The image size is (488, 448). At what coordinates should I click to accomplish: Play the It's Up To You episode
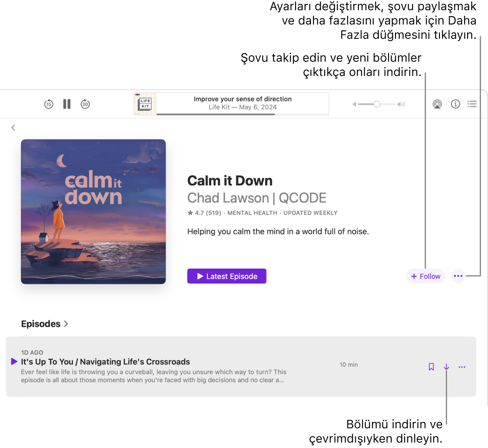[x=14, y=361]
